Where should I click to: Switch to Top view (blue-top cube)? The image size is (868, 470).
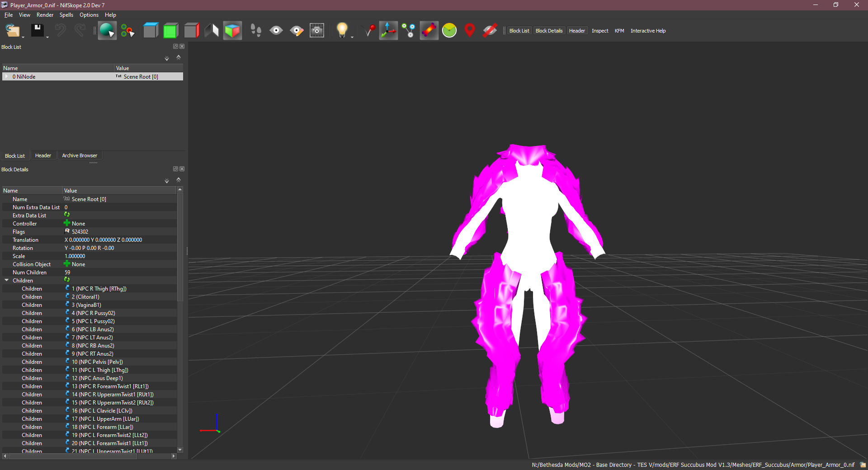151,31
